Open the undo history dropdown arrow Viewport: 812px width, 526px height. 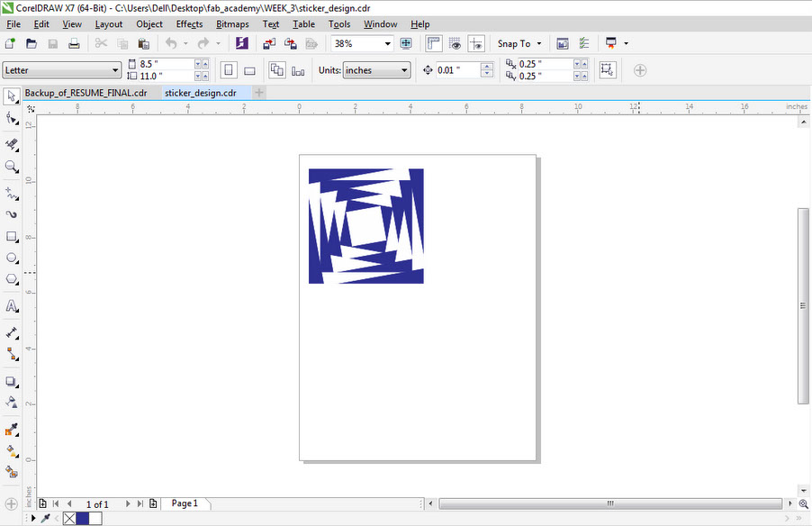tap(185, 43)
